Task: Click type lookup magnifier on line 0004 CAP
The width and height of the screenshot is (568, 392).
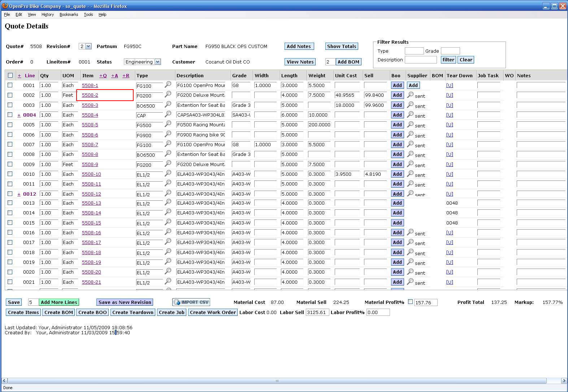Action: tap(168, 114)
